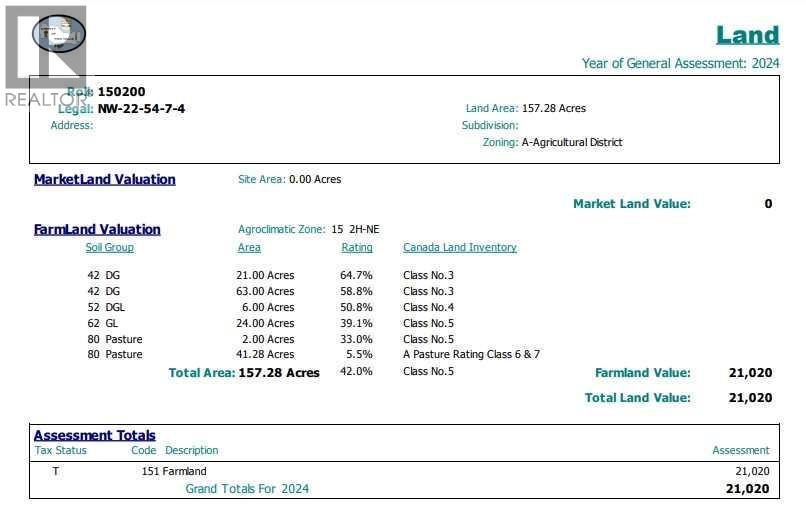
Task: Open the underlined Land heading
Action: 747,35
